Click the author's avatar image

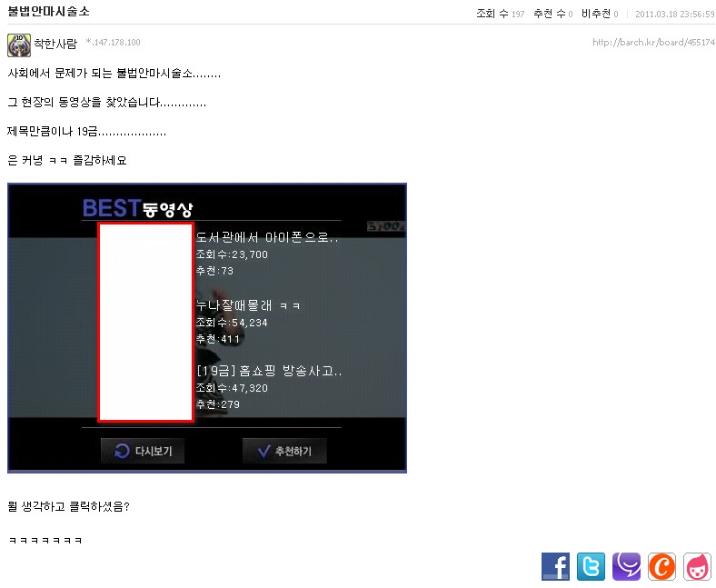pyautogui.click(x=18, y=45)
